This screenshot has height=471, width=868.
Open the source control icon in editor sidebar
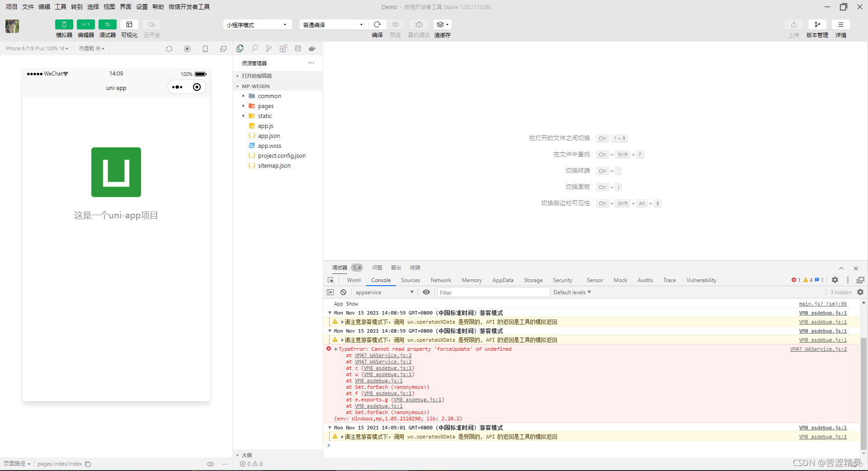269,48
